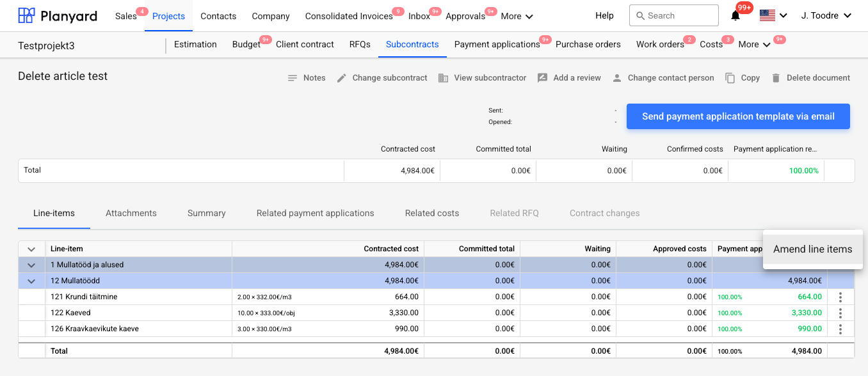Collapse all rows using header chevron
868x376 pixels.
pyautogui.click(x=31, y=249)
